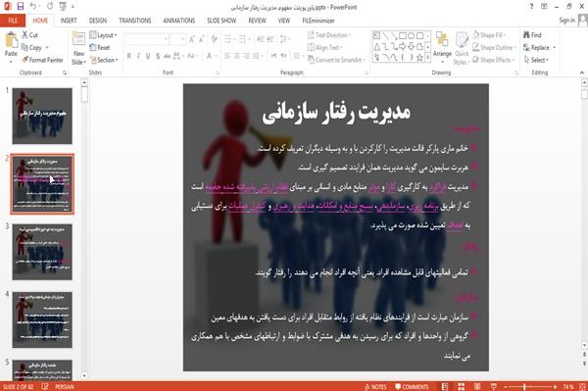This screenshot has height=391, width=588.
Task: Undo the last action
Action: [x=33, y=7]
